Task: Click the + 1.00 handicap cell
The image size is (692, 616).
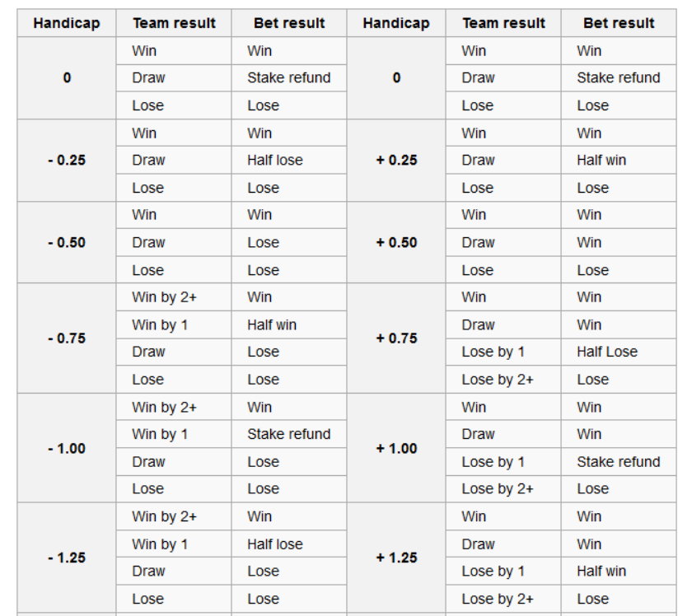Action: tap(396, 448)
